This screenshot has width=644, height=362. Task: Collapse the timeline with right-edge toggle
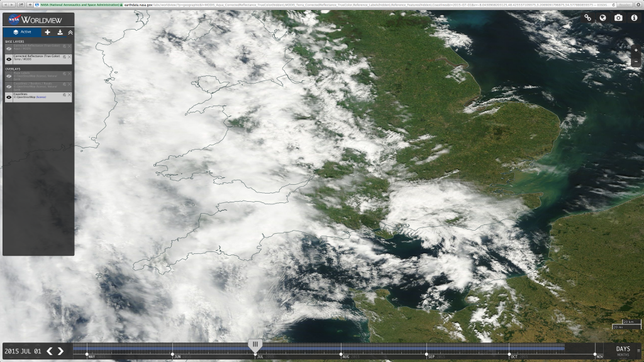click(x=639, y=351)
